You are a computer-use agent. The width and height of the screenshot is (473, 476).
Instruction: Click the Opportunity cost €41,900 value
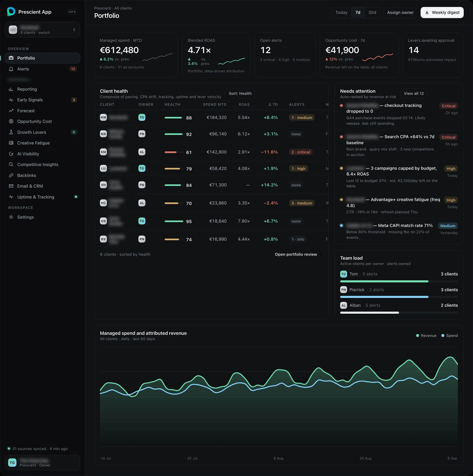[x=342, y=50]
